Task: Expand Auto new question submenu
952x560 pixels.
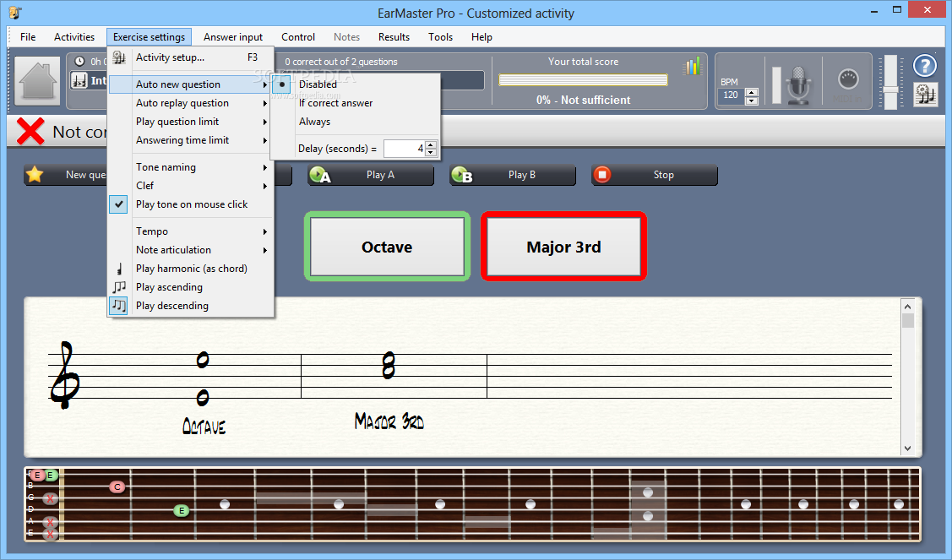Action: (191, 84)
